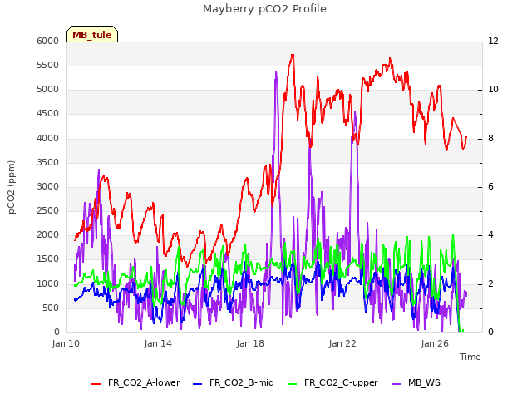Click the Jan 26 x-axis tick label
Viewport: 532px width, 399px height.
click(x=435, y=343)
